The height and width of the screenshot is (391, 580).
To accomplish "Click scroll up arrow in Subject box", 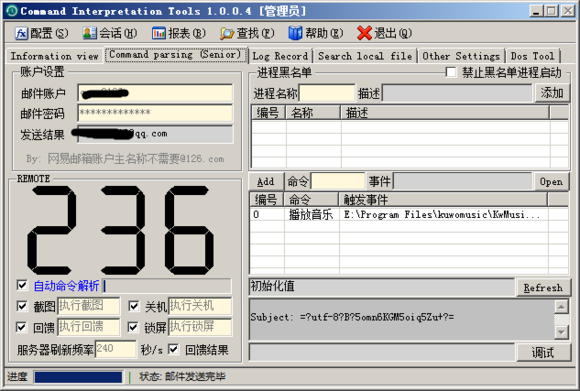I will pos(561,307).
